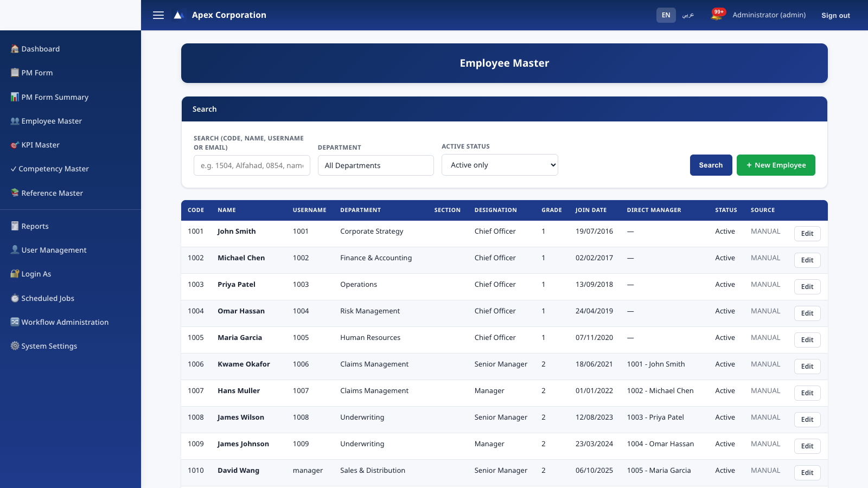Click the Employee Master people icon
The height and width of the screenshot is (488, 868).
[15, 121]
